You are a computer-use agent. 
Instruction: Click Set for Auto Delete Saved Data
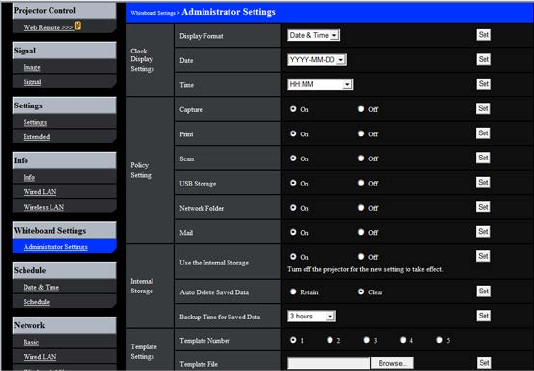click(484, 291)
